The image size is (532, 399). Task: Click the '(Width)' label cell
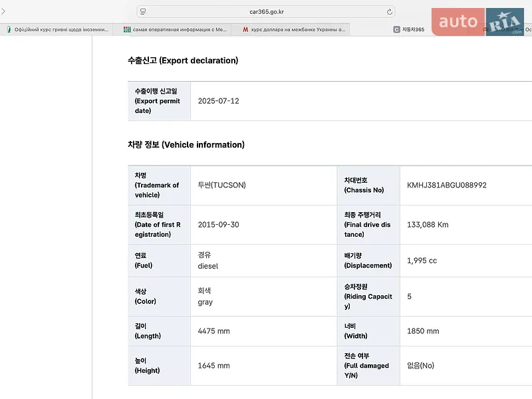coord(368,331)
